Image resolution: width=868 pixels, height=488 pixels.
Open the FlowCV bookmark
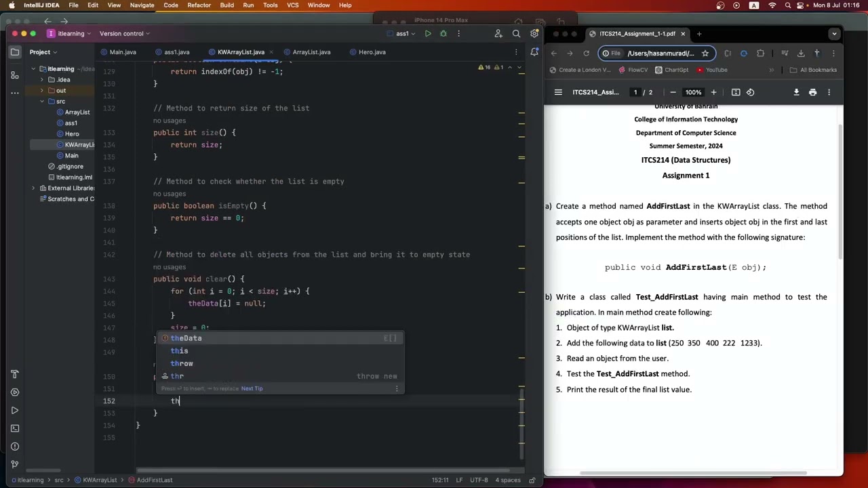pos(632,70)
